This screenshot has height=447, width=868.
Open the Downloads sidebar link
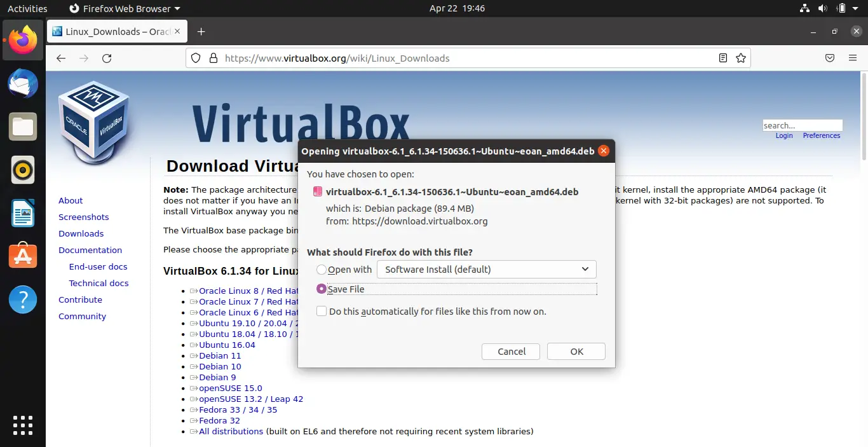click(x=81, y=233)
